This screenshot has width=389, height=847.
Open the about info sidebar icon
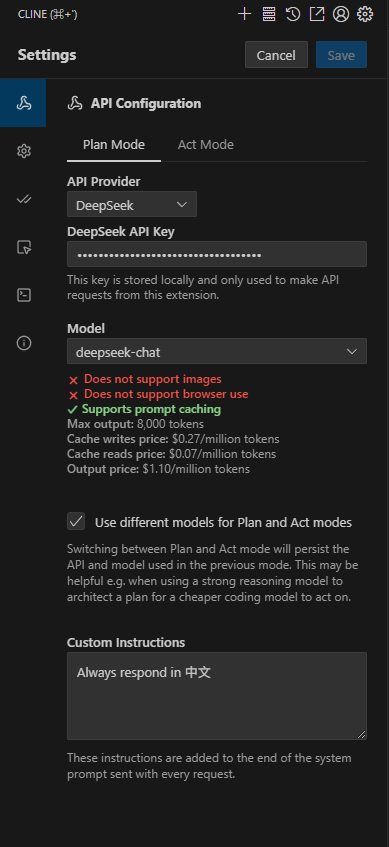[x=24, y=343]
